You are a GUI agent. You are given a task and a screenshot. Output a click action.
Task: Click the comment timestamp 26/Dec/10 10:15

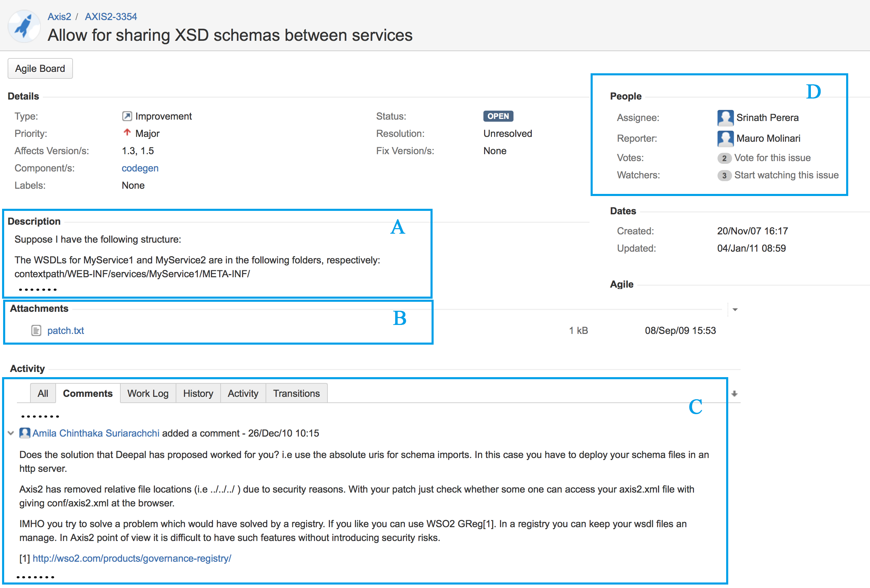(x=284, y=433)
